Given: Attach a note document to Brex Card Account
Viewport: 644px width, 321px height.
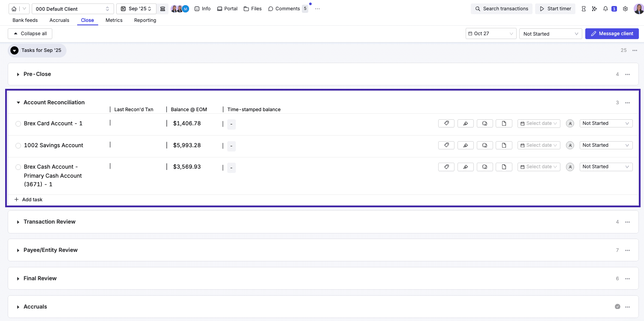Looking at the screenshot, I should pos(504,123).
